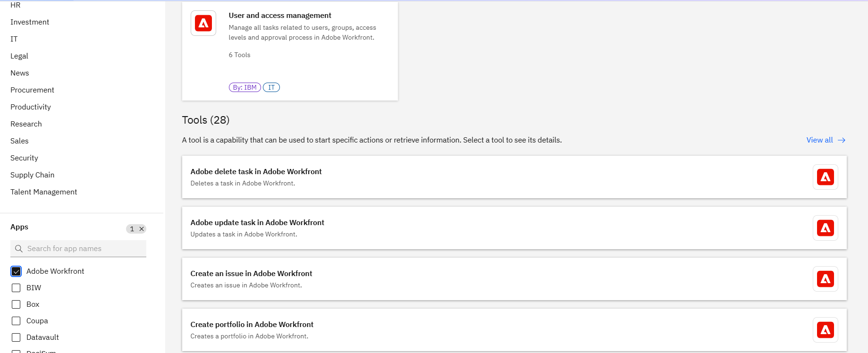Click Adobe icon beside Create portfolio tool
This screenshot has height=353, width=868.
pos(825,330)
